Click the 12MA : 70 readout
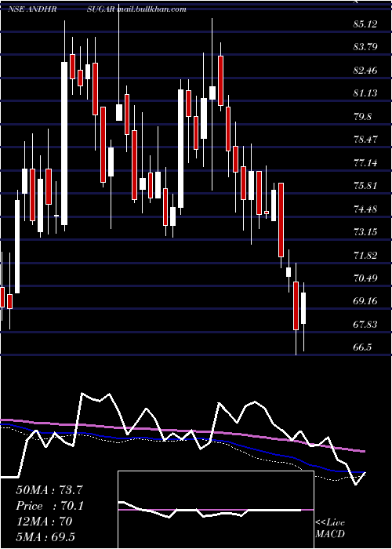Viewport: 392px width, 549px height. point(44,522)
